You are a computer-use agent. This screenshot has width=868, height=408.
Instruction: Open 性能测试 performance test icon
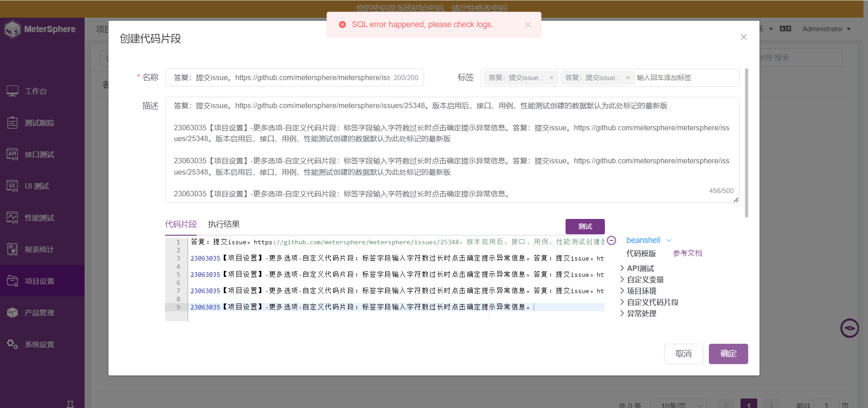click(x=12, y=218)
